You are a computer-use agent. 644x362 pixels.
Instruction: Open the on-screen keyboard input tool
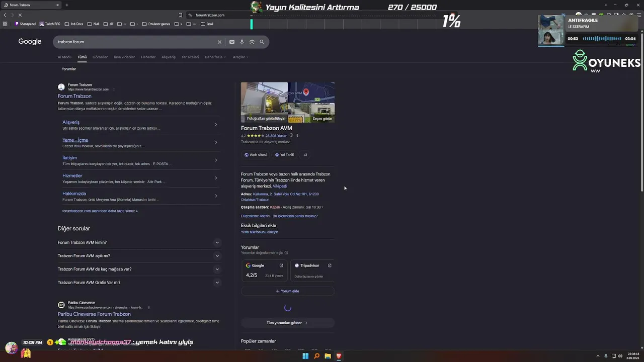(232, 42)
